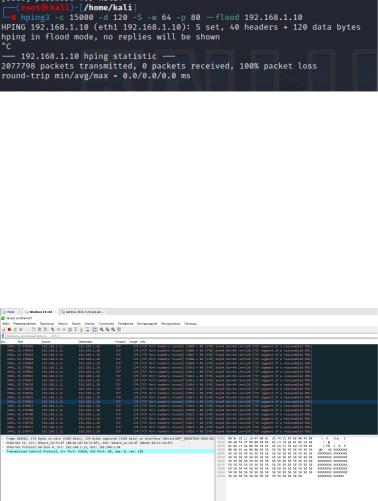
Task: Switch to the Windows 10 x64 tab
Action: [40, 312]
